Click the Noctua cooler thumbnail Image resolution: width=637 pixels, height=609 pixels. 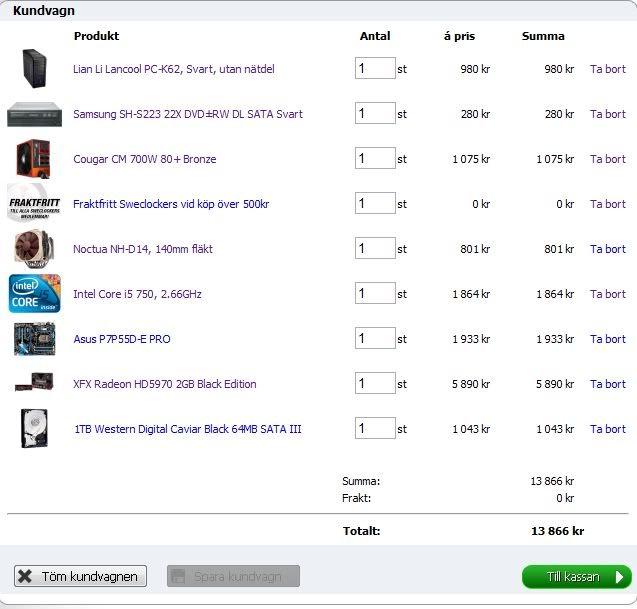[x=34, y=249]
